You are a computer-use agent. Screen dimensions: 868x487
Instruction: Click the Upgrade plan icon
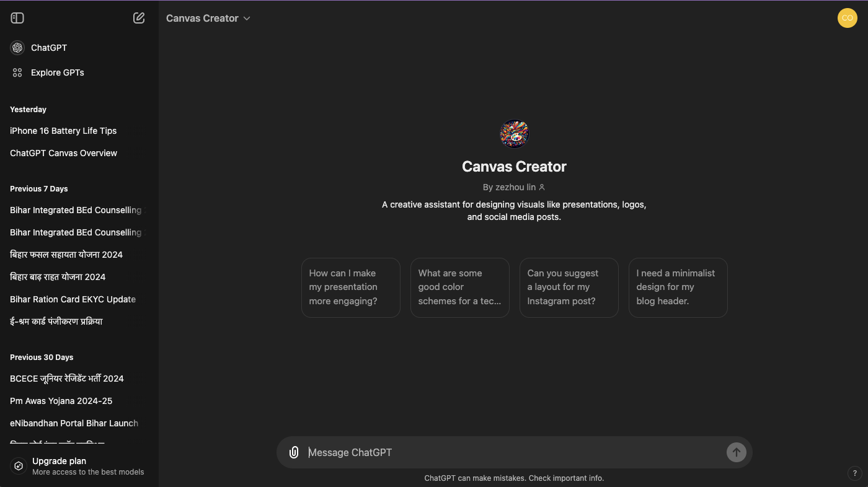tap(19, 466)
